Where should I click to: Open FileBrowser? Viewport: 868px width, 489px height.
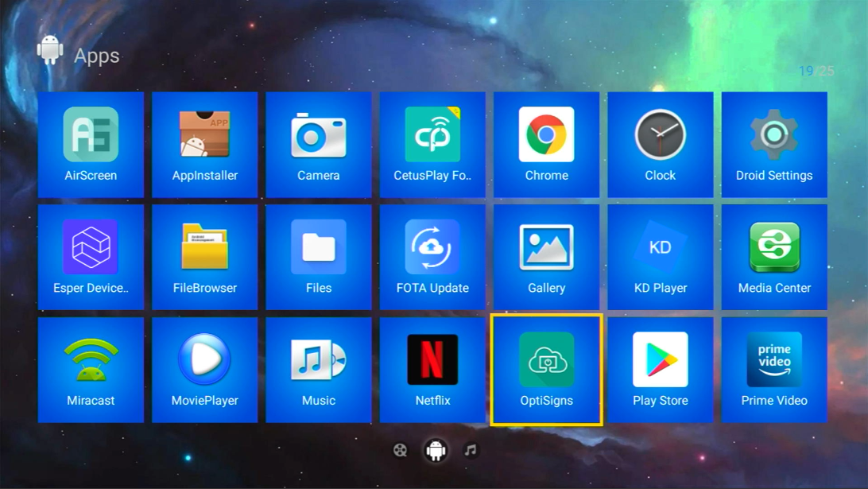click(x=205, y=257)
